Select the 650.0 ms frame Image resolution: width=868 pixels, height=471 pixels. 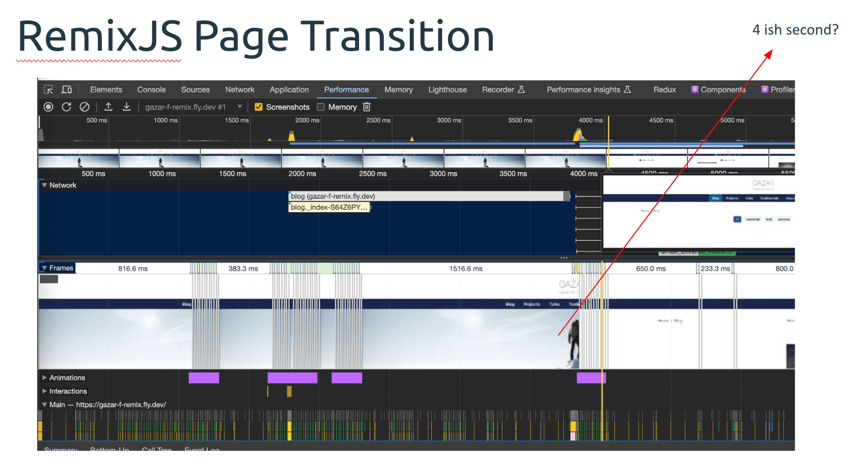coord(651,268)
